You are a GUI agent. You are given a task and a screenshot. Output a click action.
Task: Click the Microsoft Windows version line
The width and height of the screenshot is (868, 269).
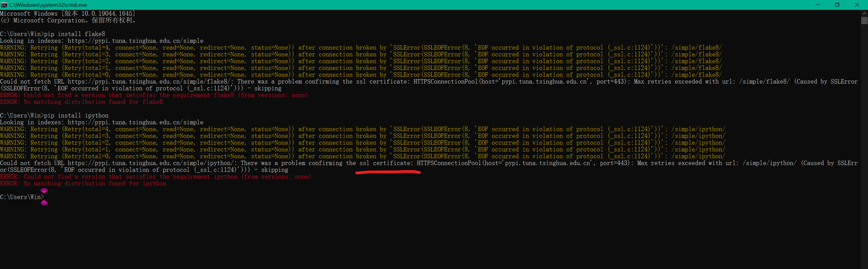pos(67,14)
